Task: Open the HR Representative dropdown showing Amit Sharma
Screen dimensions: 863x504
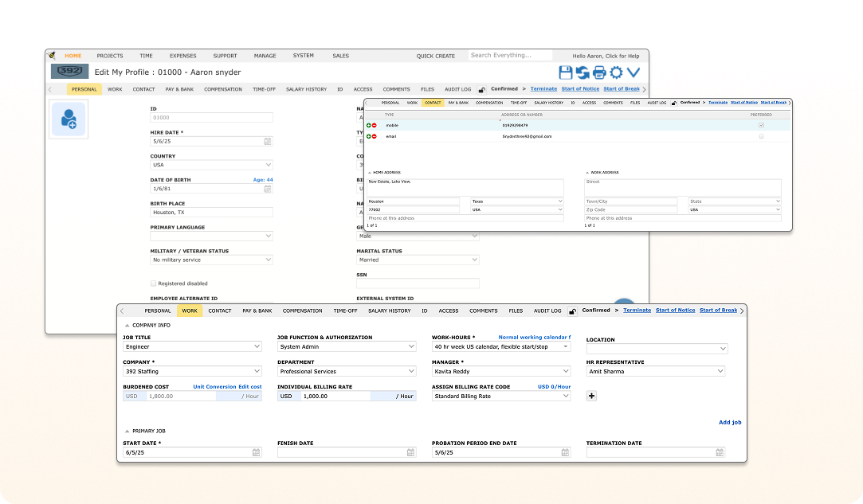Action: 656,371
